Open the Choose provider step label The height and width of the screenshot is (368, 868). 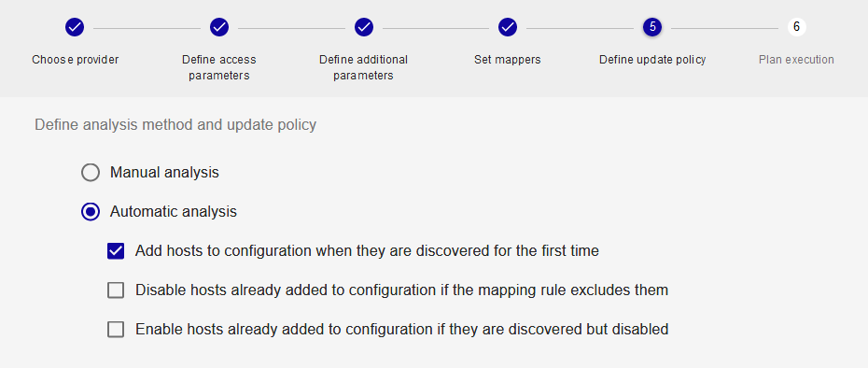point(76,59)
